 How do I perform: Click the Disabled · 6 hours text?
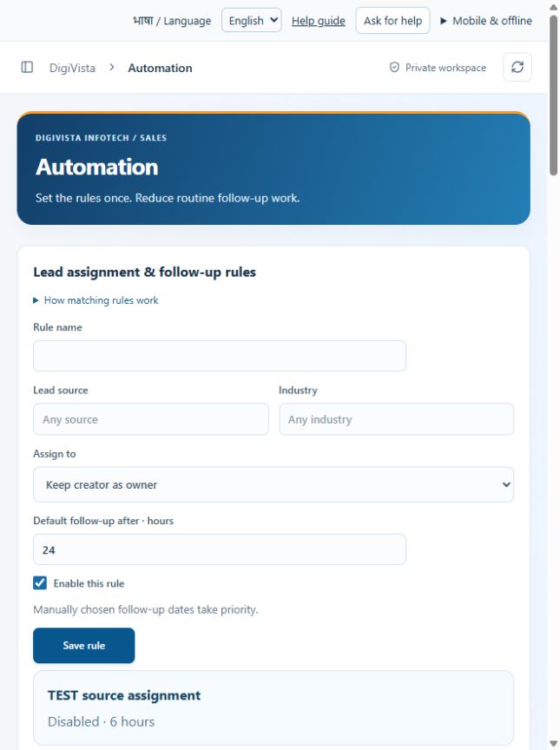point(102,721)
